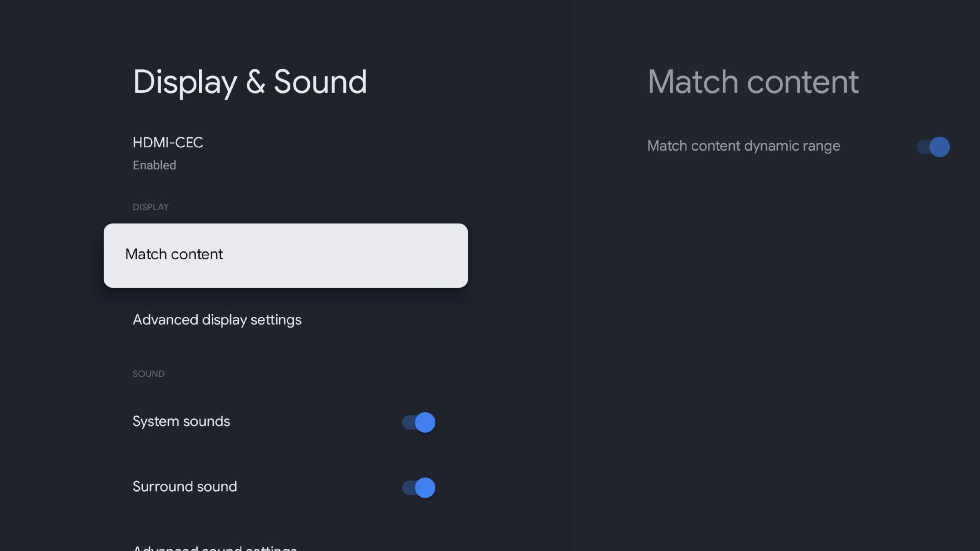Expand Sound section header
Screen dimensions: 980x551
(147, 374)
